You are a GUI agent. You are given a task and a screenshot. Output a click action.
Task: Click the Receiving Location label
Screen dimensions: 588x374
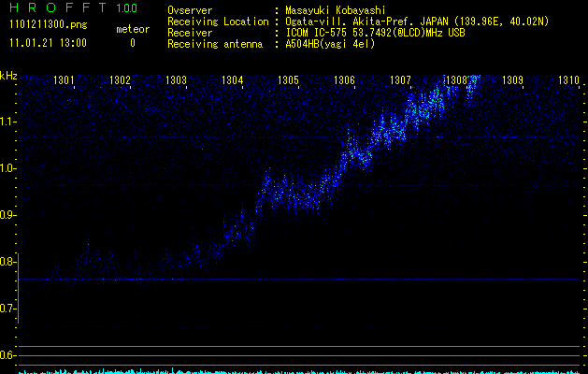[x=218, y=22]
